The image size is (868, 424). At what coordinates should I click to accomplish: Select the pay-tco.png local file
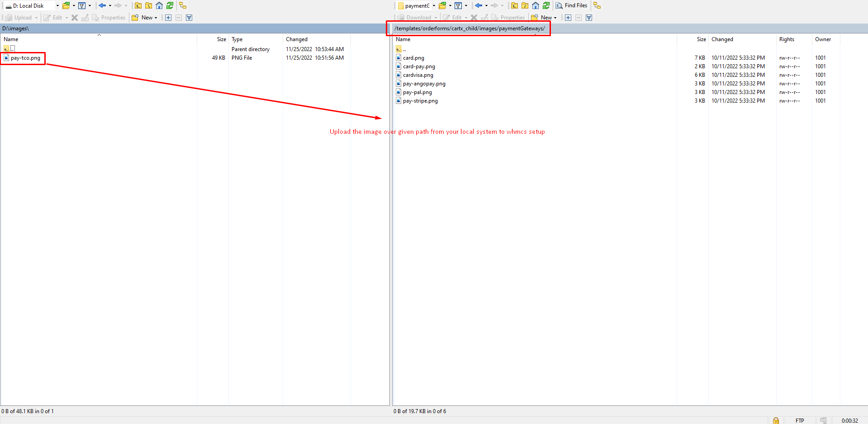coord(25,58)
